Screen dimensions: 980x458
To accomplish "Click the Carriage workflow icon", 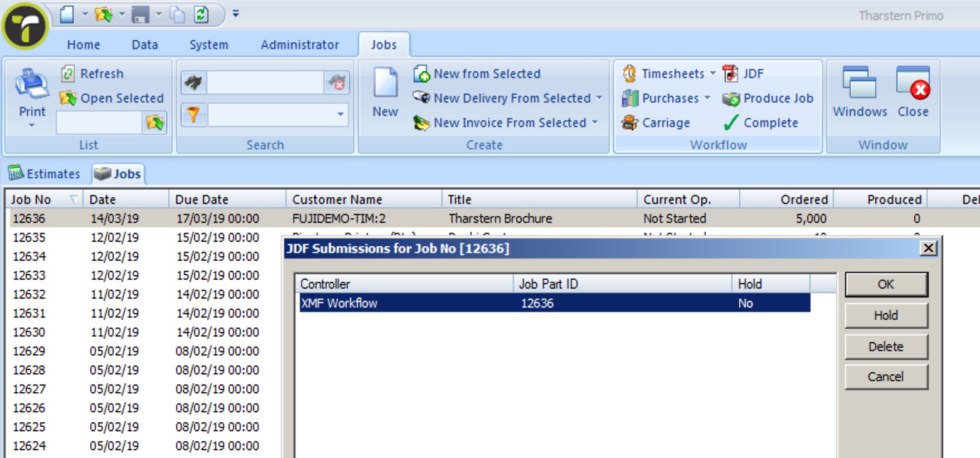I will click(630, 123).
